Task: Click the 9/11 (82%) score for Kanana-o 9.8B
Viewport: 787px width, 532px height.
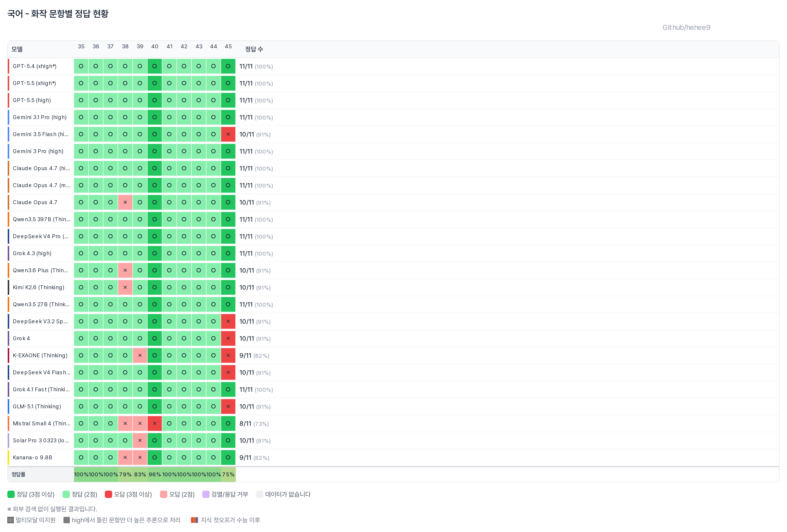Action: [x=254, y=458]
